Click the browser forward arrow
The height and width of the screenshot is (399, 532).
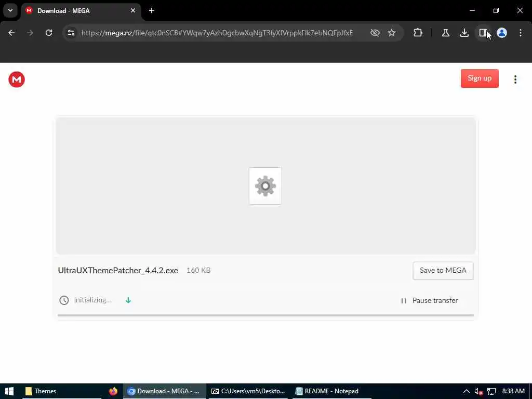[30, 33]
